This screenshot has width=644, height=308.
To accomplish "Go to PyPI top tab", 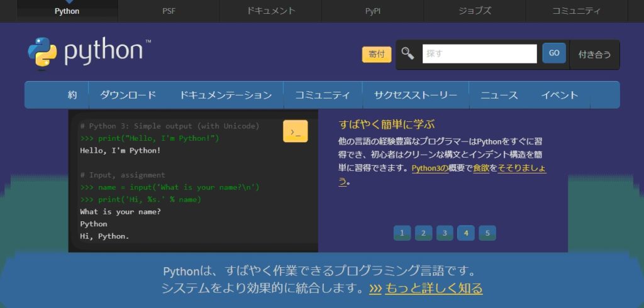I will (372, 11).
